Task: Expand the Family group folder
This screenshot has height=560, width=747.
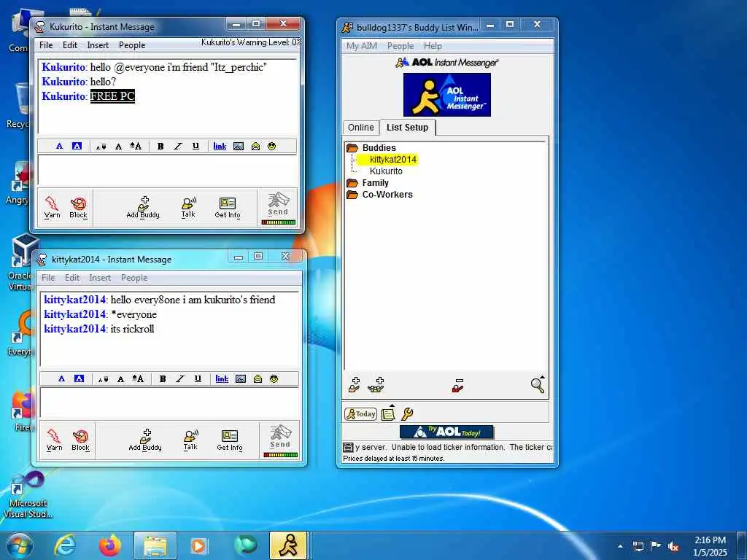Action: point(352,183)
